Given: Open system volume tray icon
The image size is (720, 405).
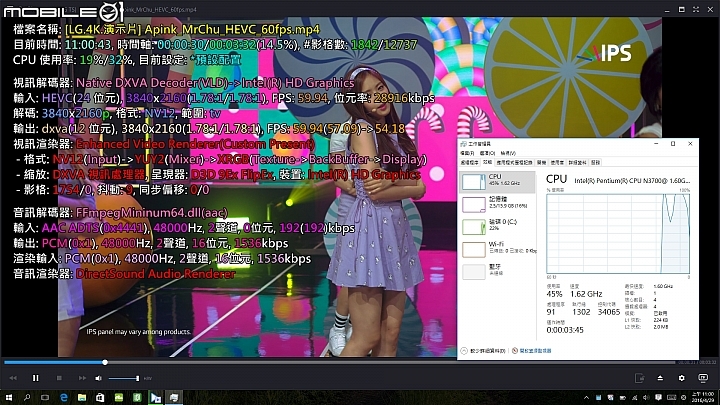Looking at the screenshot, I should click(x=646, y=398).
